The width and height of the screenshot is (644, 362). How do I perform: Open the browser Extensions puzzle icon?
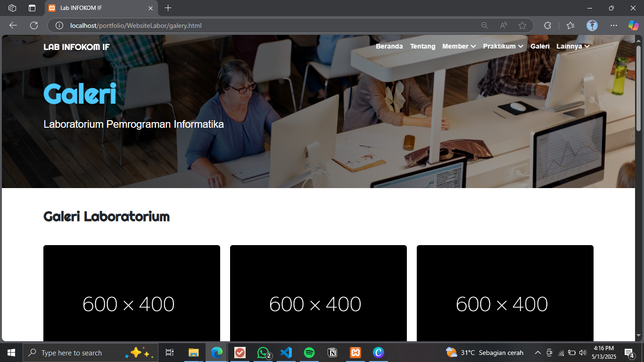pos(547,25)
